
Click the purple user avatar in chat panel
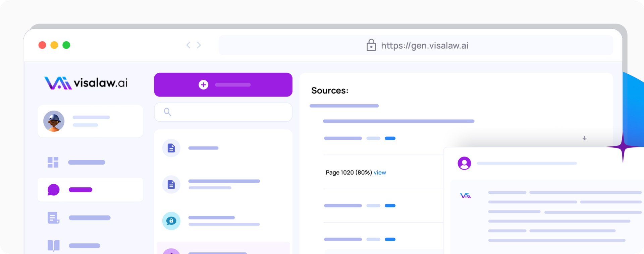pyautogui.click(x=464, y=163)
